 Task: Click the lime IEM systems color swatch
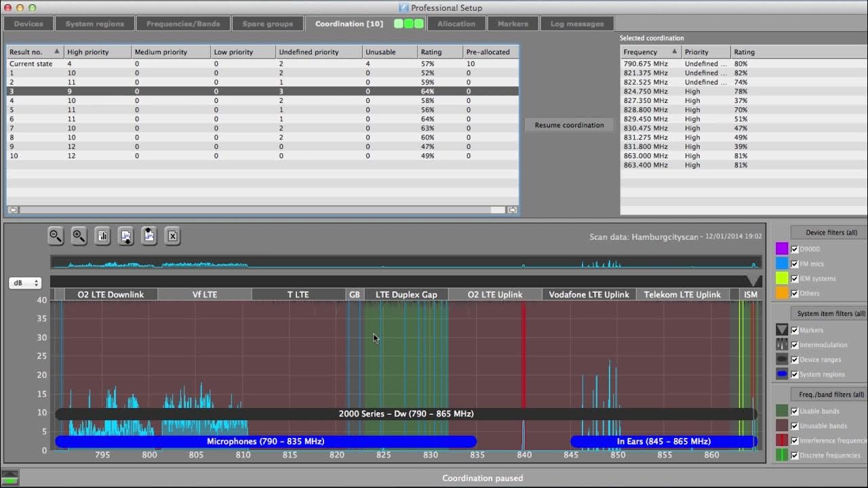(782, 279)
